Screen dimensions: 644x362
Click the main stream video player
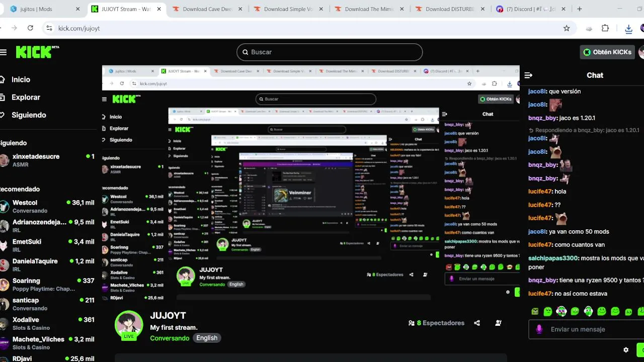pyautogui.click(x=310, y=184)
